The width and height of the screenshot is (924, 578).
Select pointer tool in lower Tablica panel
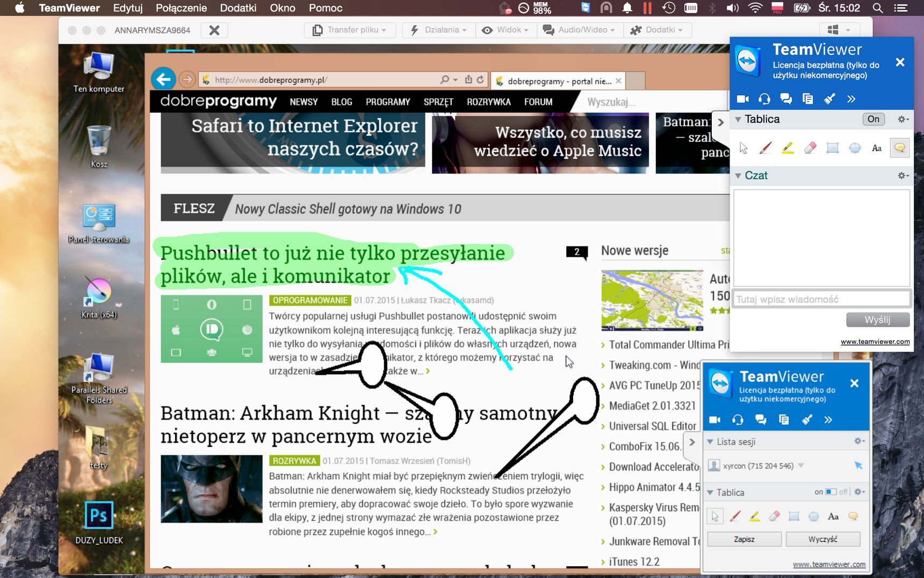[715, 517]
